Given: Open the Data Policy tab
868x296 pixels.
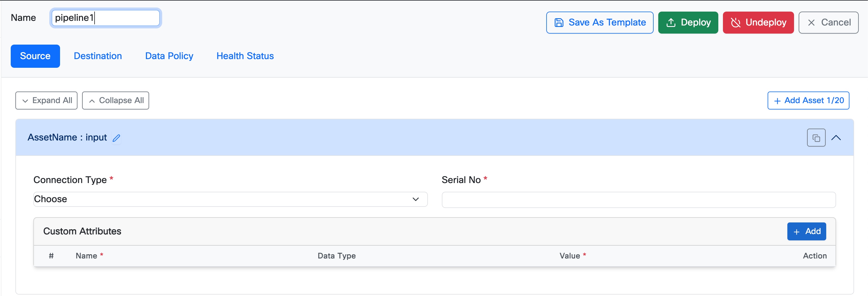Looking at the screenshot, I should (169, 56).
